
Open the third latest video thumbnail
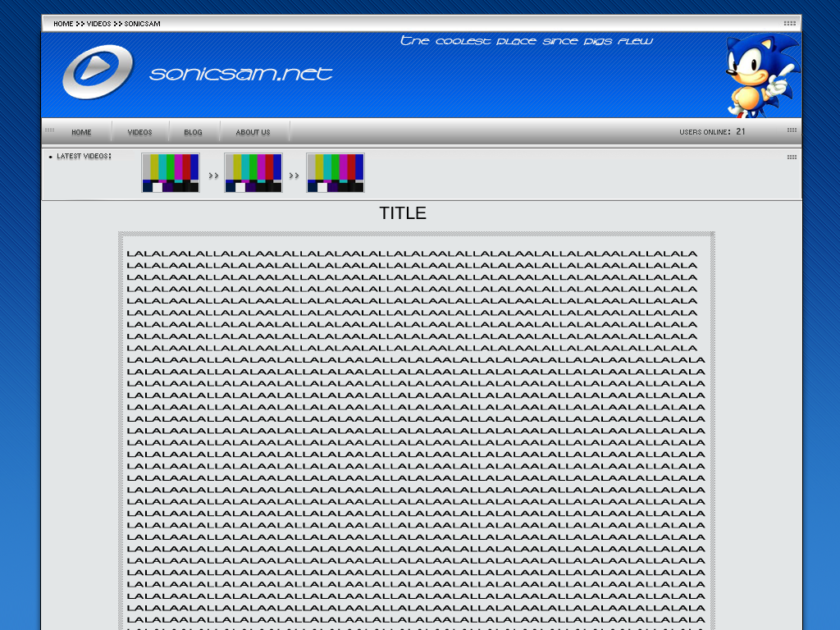(x=336, y=173)
